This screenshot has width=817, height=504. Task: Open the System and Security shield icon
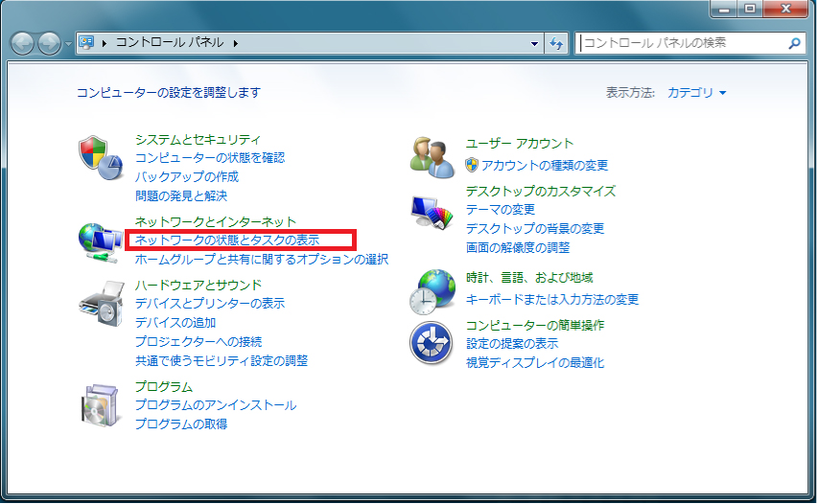click(x=101, y=158)
